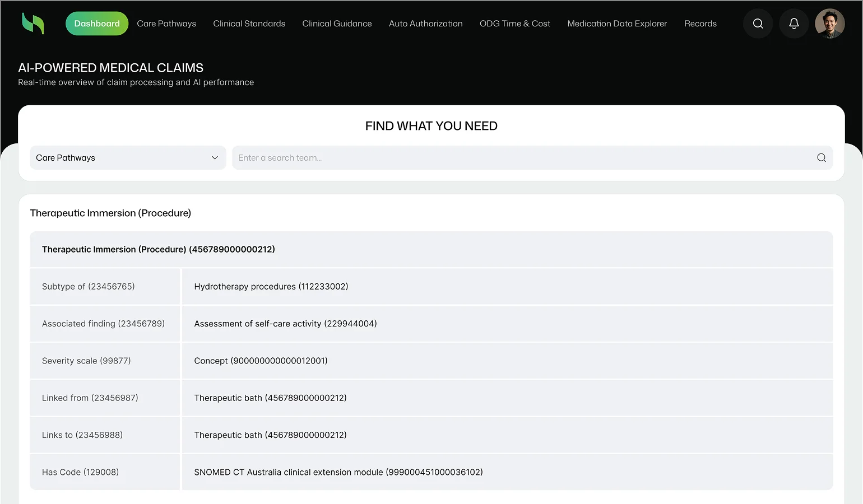Image resolution: width=863 pixels, height=504 pixels.
Task: Navigate to Auto Authorization
Action: point(425,24)
